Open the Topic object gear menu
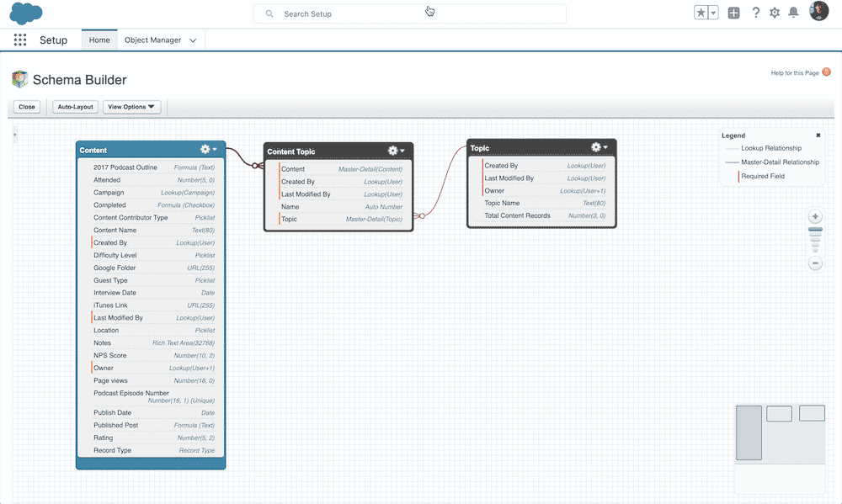This screenshot has height=504, width=842. click(x=598, y=147)
